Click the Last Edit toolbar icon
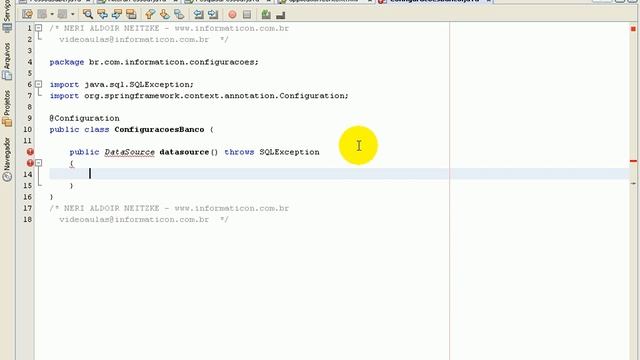Image resolution: width=640 pixels, height=360 pixels. point(27,14)
